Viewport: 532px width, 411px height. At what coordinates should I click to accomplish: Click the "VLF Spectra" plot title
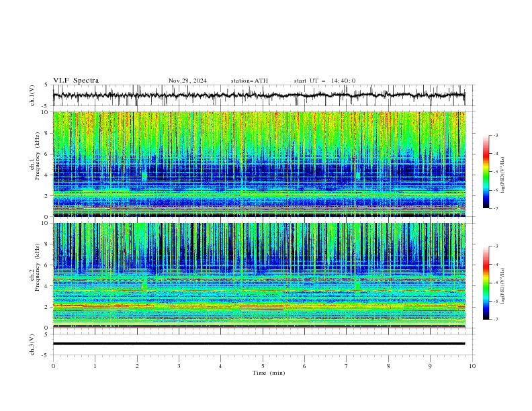tap(76, 81)
